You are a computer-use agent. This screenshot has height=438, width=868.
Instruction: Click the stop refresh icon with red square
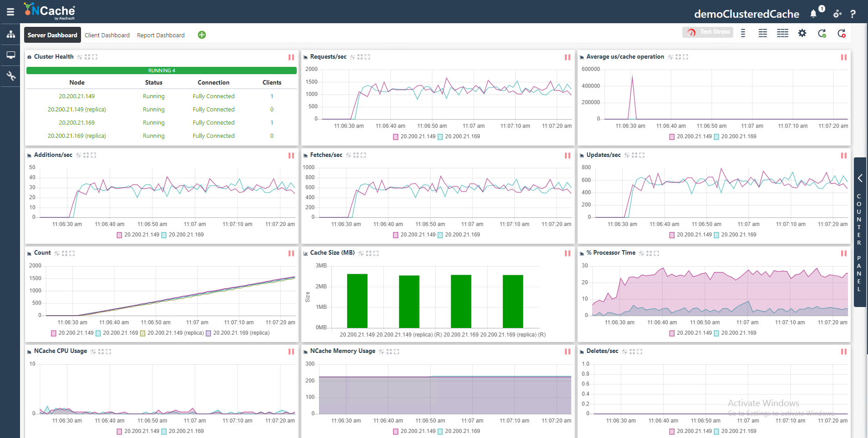coord(842,33)
